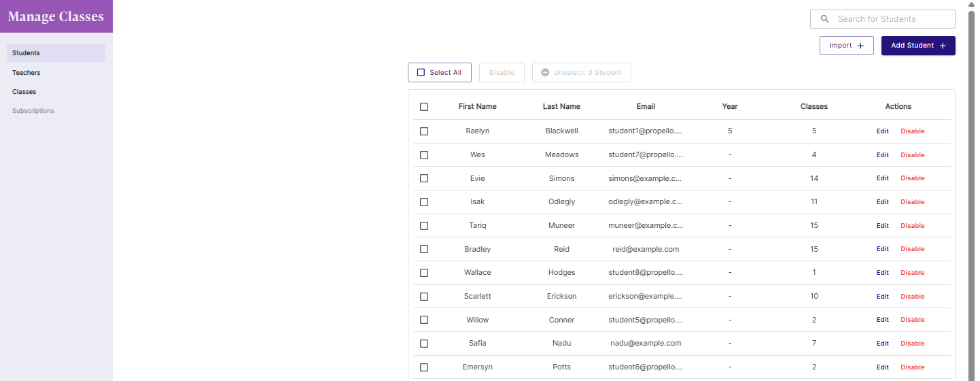This screenshot has width=980, height=381.
Task: Tick the Select All checkbox icon
Action: tap(421, 73)
